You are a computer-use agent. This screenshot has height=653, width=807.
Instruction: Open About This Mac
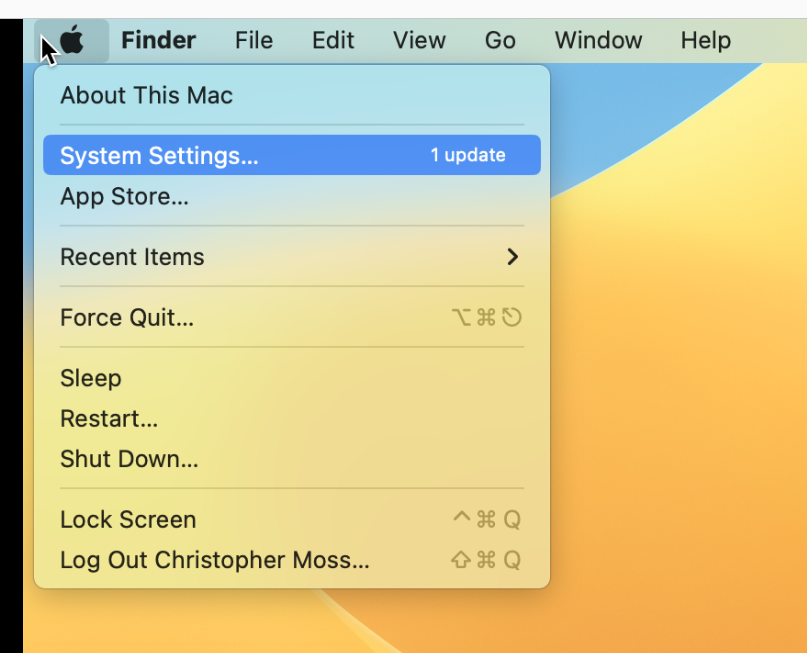146,95
